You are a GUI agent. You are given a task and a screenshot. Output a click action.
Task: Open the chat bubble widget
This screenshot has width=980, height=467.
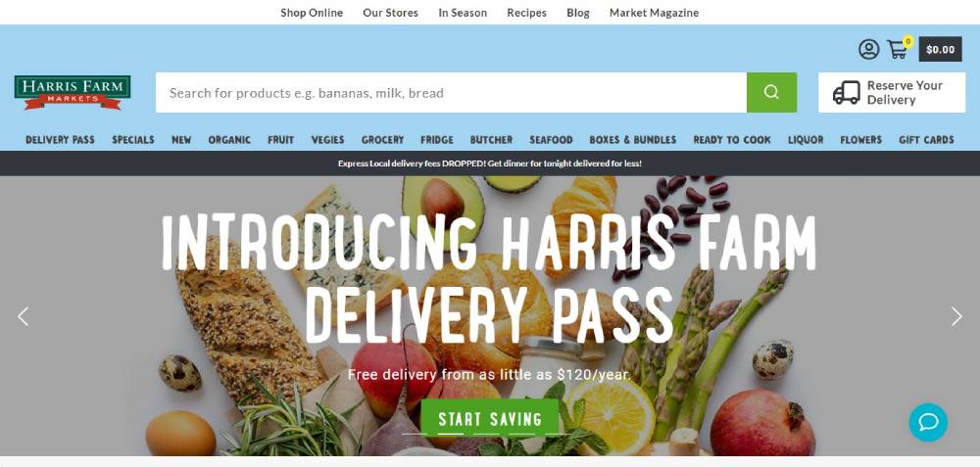pyautogui.click(x=928, y=423)
